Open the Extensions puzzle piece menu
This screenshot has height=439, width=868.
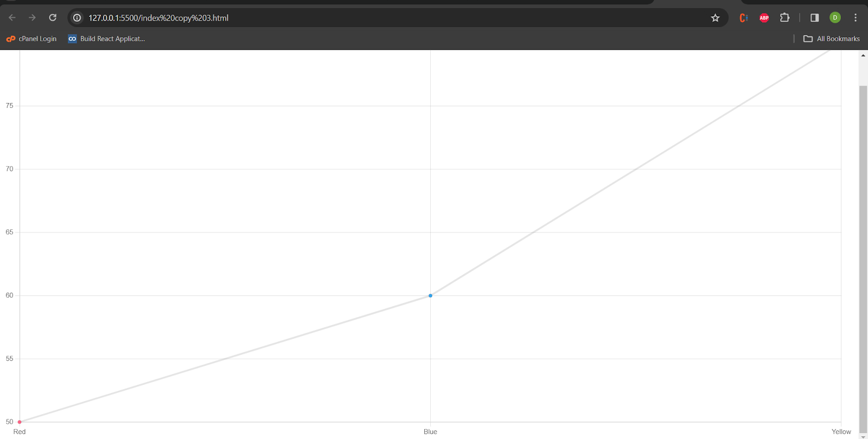[784, 18]
